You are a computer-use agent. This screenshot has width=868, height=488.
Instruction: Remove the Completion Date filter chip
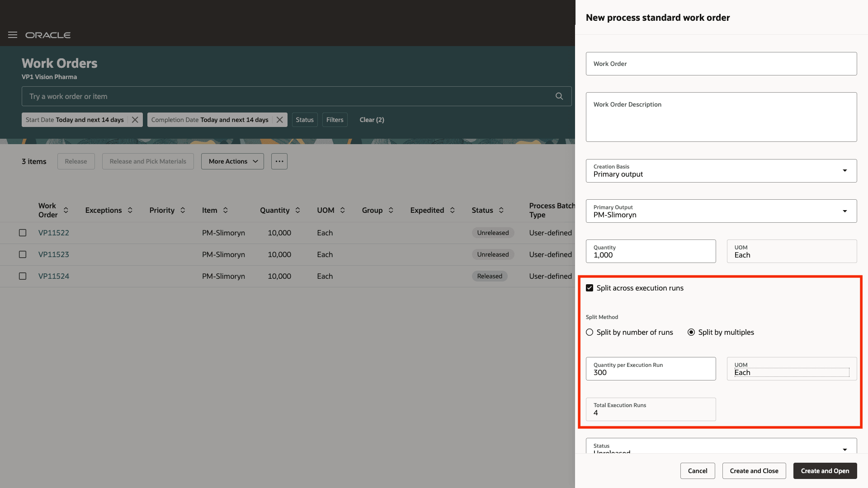[279, 120]
